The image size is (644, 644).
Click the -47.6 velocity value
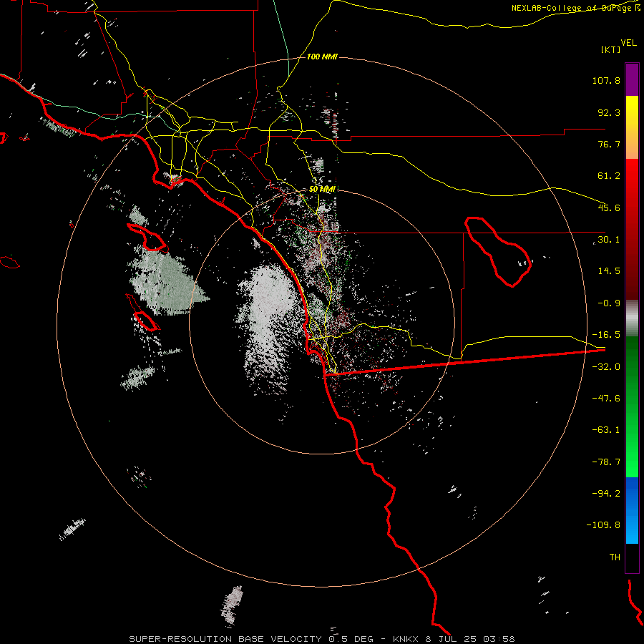606,399
